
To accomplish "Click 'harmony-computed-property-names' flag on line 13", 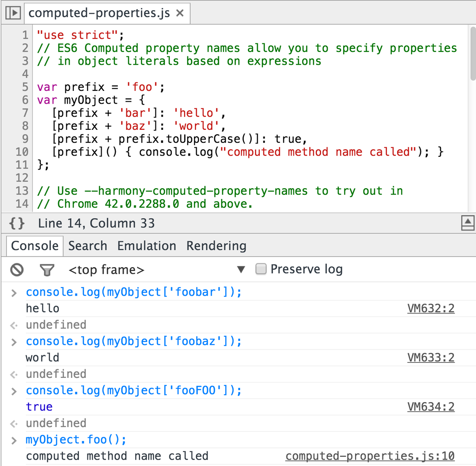I will click(203, 191).
